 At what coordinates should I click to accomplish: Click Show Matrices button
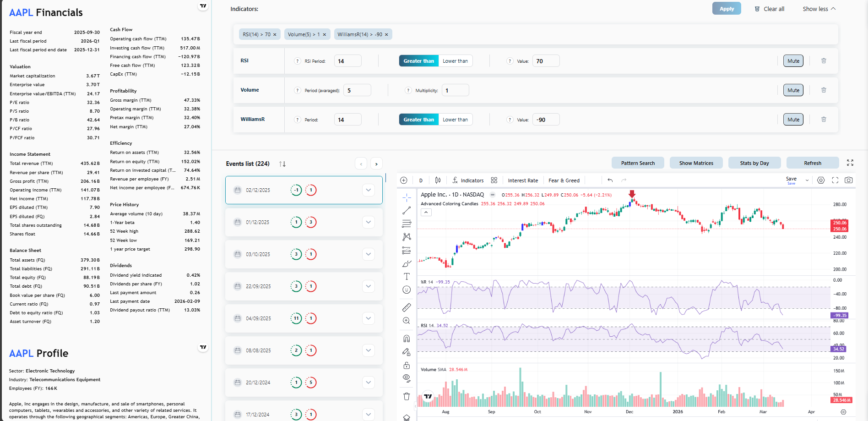point(696,163)
